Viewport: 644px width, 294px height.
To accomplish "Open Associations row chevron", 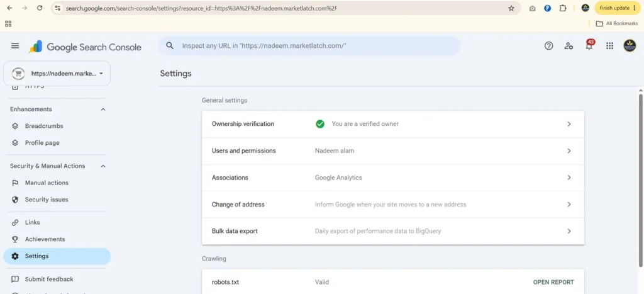I will (569, 178).
